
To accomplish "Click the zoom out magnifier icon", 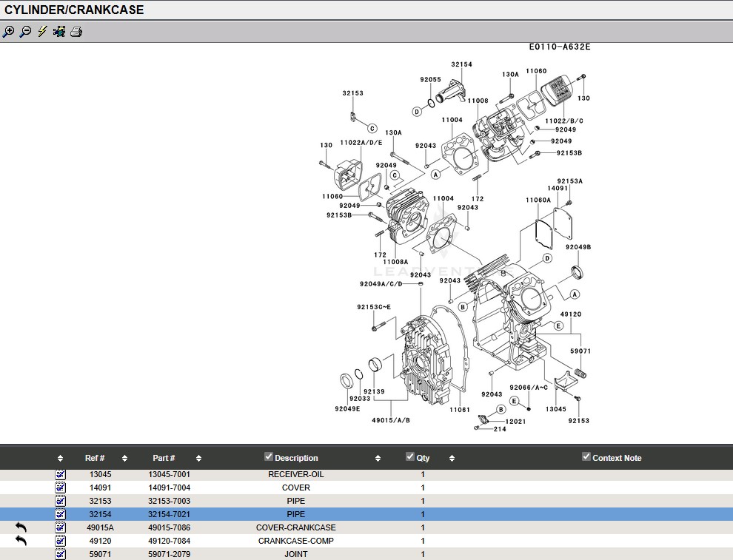I will [x=25, y=32].
